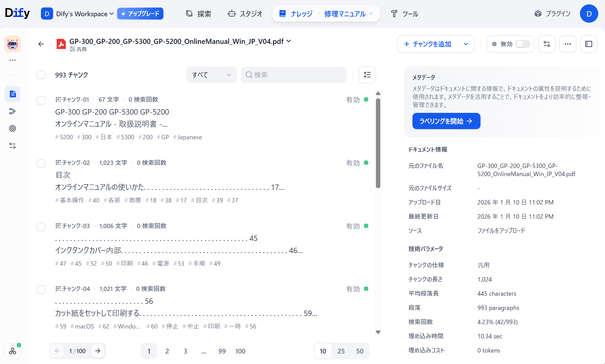Open the more options ellipsis icon
The width and height of the screenshot is (605, 364).
point(568,44)
